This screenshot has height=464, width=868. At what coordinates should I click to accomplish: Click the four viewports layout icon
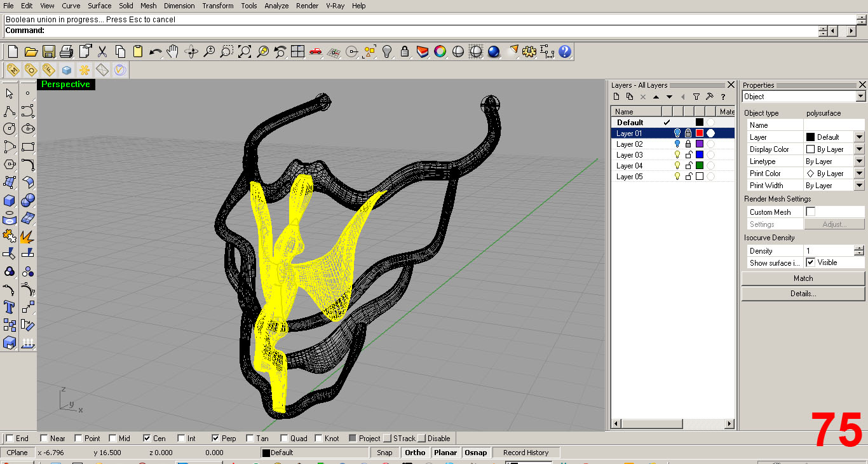coord(297,51)
